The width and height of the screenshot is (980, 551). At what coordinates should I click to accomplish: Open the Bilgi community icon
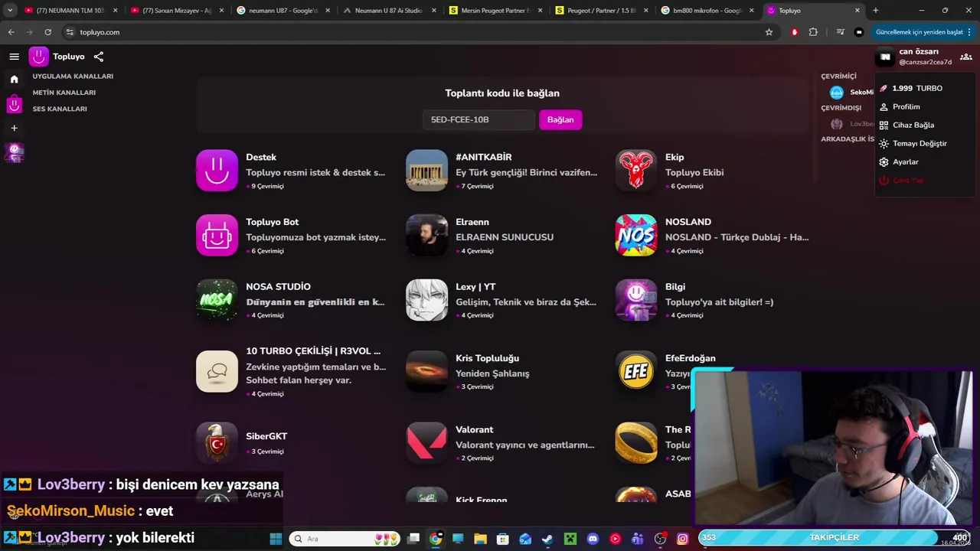[636, 299]
